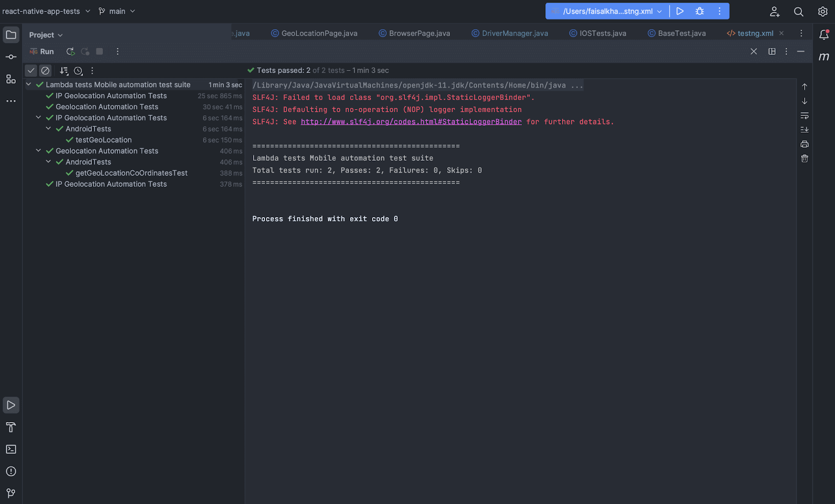Enable soft-wrap in the console
Screen dimensions: 835x504
[x=804, y=115]
